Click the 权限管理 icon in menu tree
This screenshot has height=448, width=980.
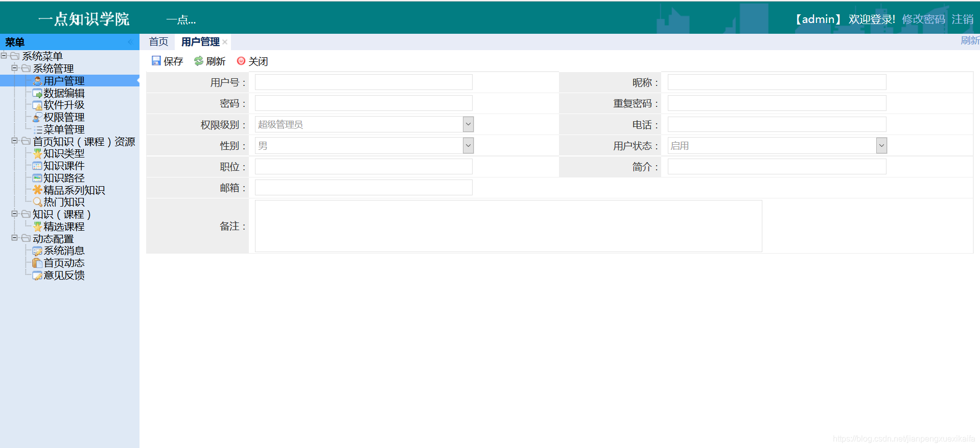click(x=37, y=117)
